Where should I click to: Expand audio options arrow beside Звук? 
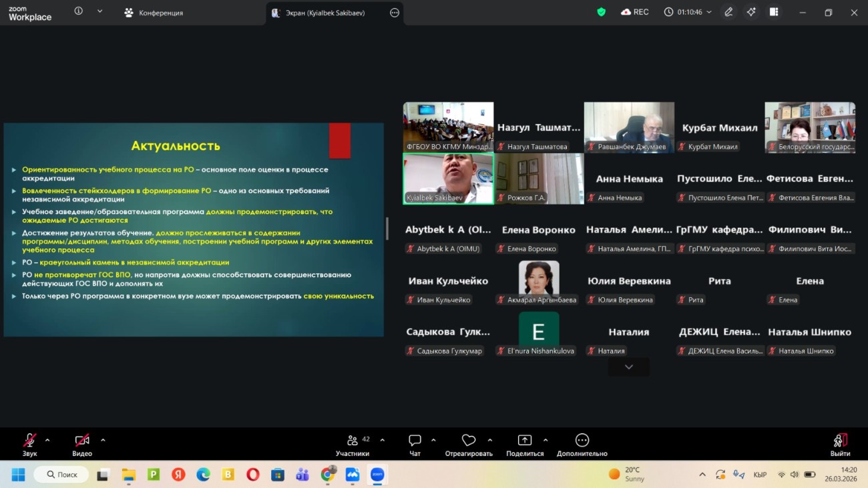click(47, 440)
